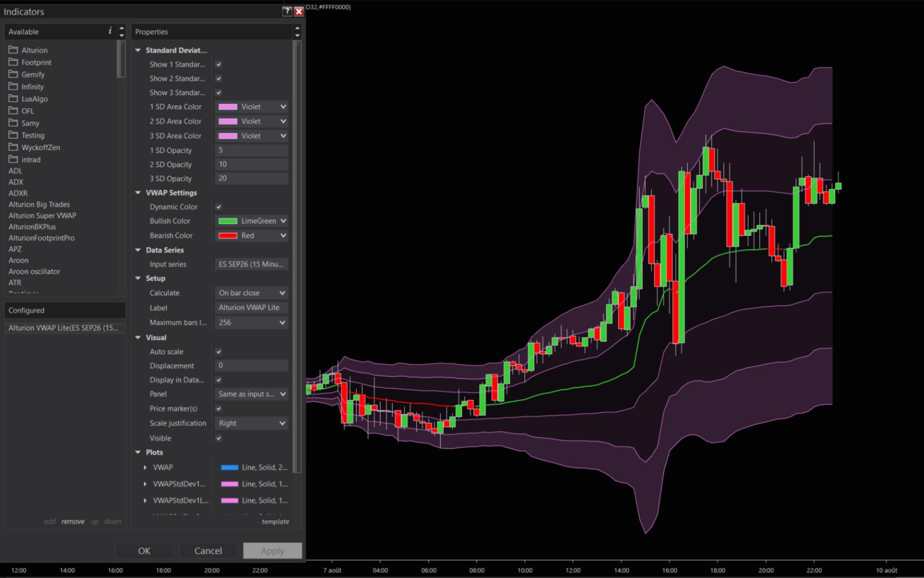Viewport: 924px width, 578px height.
Task: Toggle Show 3 Standard Deviation checkbox
Action: coord(219,92)
